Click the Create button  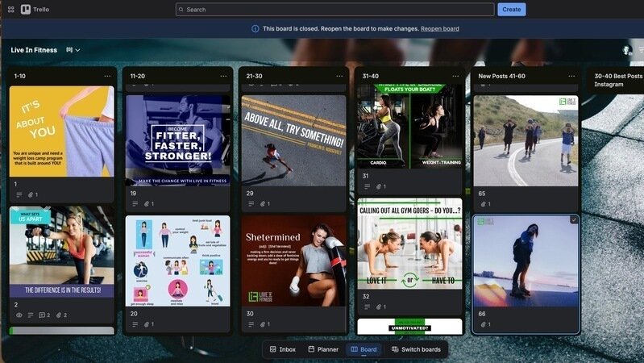tap(511, 10)
